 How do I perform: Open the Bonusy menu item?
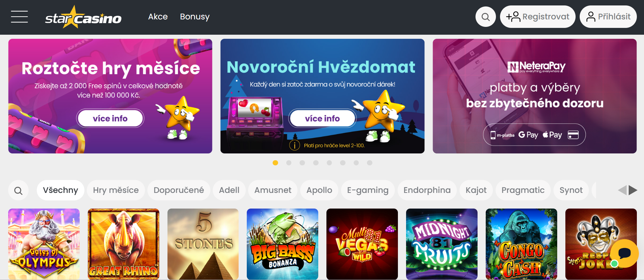coord(195,17)
